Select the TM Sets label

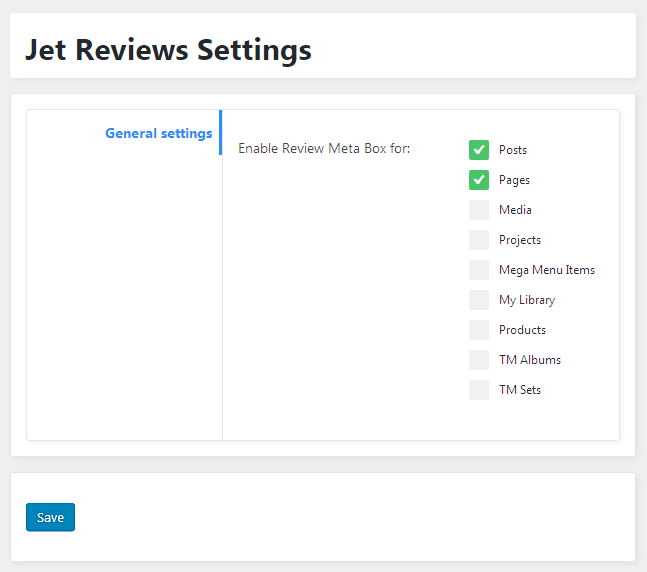pos(520,390)
